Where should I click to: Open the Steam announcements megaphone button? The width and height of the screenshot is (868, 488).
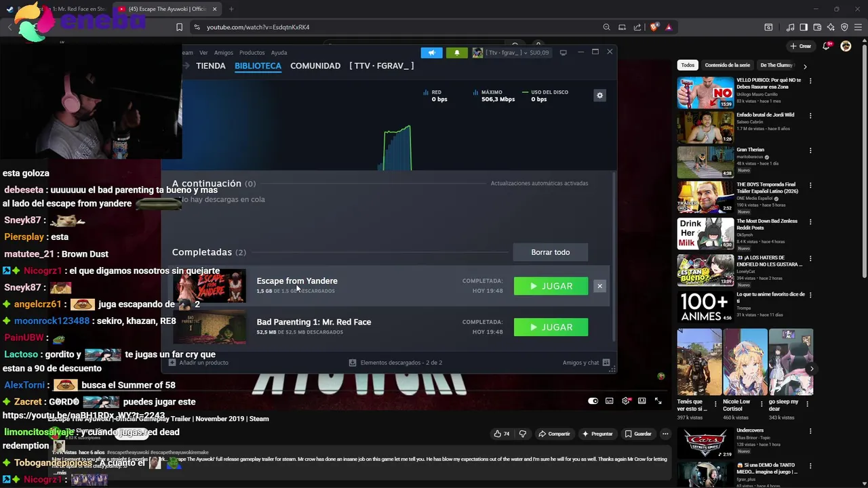pyautogui.click(x=431, y=53)
